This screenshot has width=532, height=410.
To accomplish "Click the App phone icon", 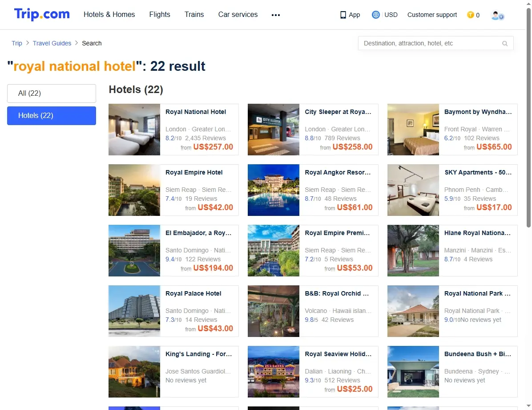I will click(x=343, y=15).
